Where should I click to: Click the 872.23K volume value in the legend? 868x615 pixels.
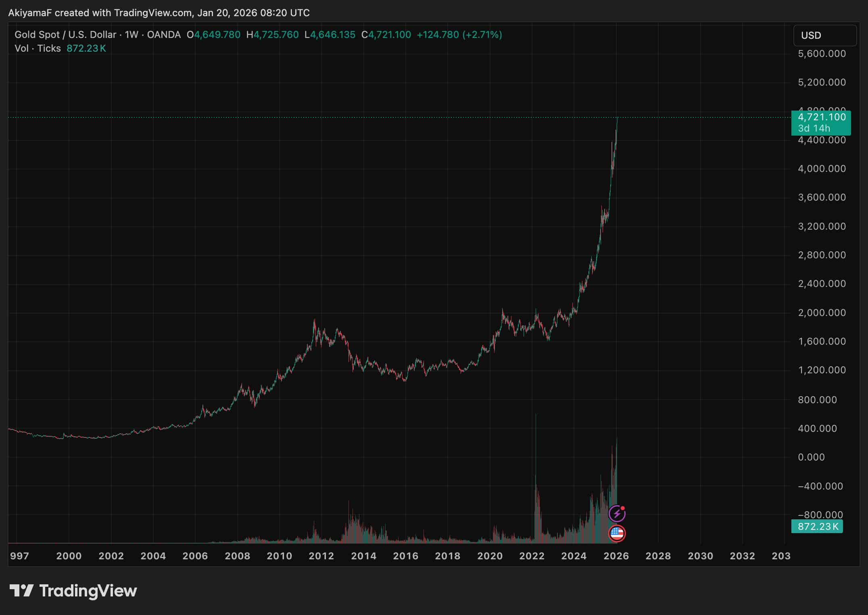(x=87, y=48)
